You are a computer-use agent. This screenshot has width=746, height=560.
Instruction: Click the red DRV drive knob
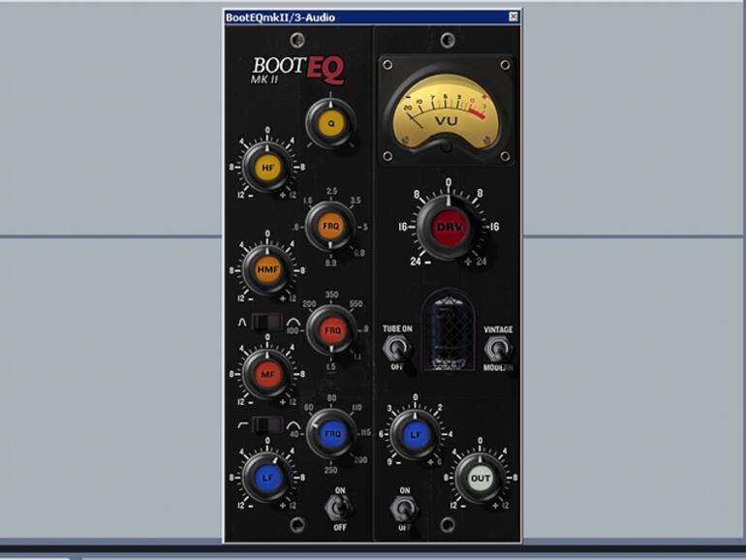tap(449, 227)
